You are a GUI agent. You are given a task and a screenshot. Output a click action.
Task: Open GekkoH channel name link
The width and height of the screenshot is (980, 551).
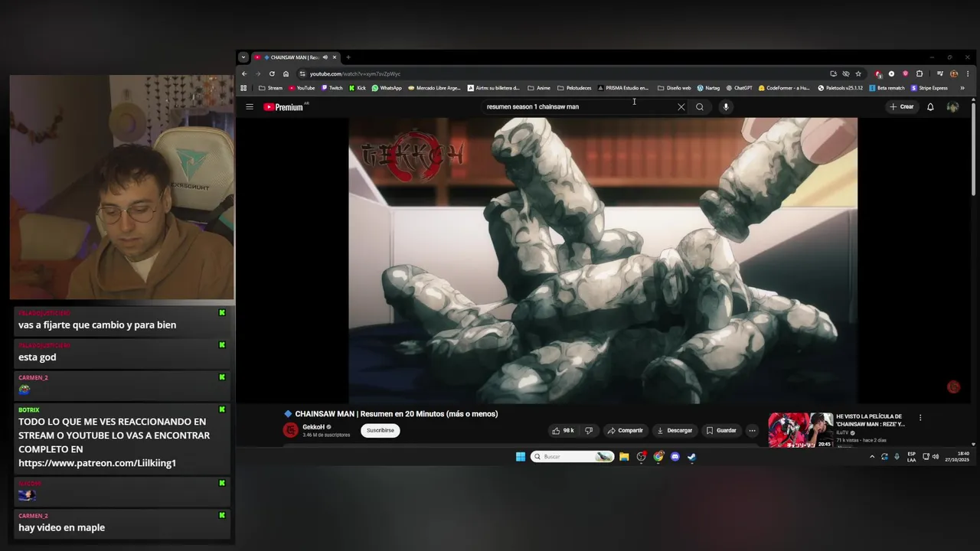tap(313, 427)
